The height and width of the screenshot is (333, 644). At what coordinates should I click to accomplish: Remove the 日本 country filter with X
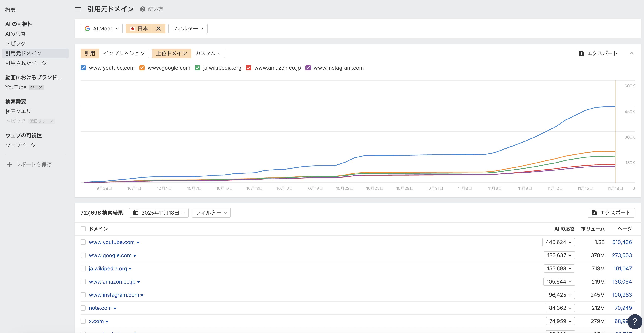tap(159, 29)
